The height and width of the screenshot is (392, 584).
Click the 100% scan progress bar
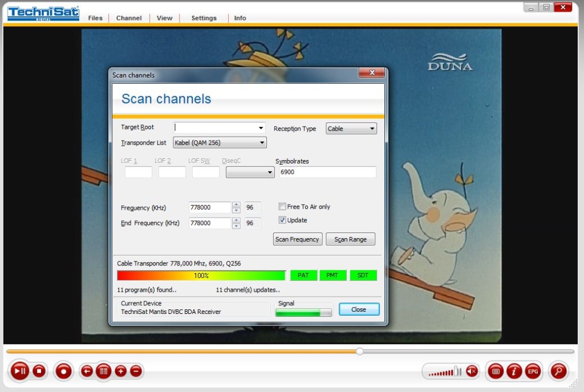[201, 275]
